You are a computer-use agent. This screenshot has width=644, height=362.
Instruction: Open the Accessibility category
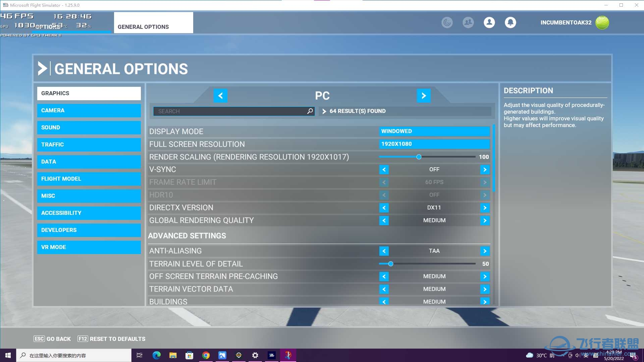(89, 213)
